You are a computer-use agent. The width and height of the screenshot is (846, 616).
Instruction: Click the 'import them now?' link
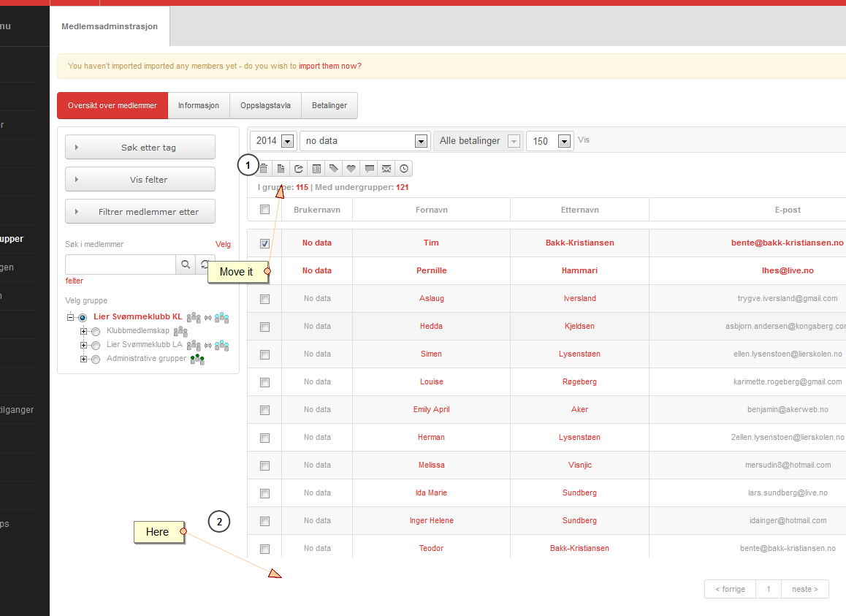click(329, 66)
